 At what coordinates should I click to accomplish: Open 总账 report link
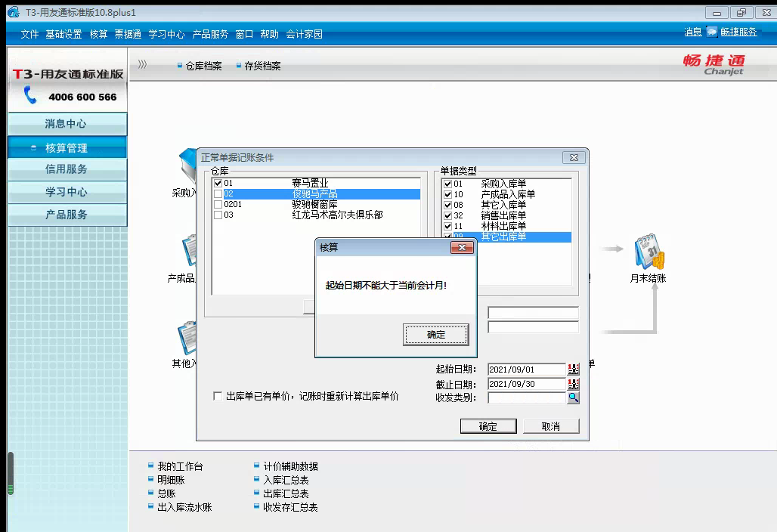click(166, 493)
